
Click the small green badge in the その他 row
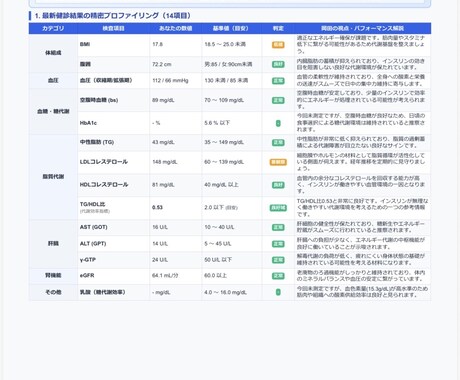pyautogui.click(x=278, y=292)
